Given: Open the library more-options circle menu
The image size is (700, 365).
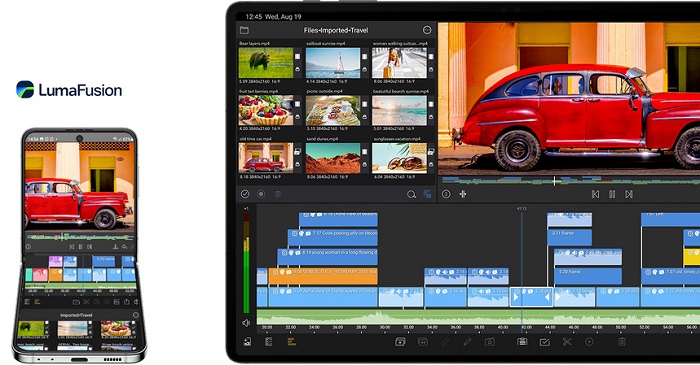Looking at the screenshot, I should [427, 30].
